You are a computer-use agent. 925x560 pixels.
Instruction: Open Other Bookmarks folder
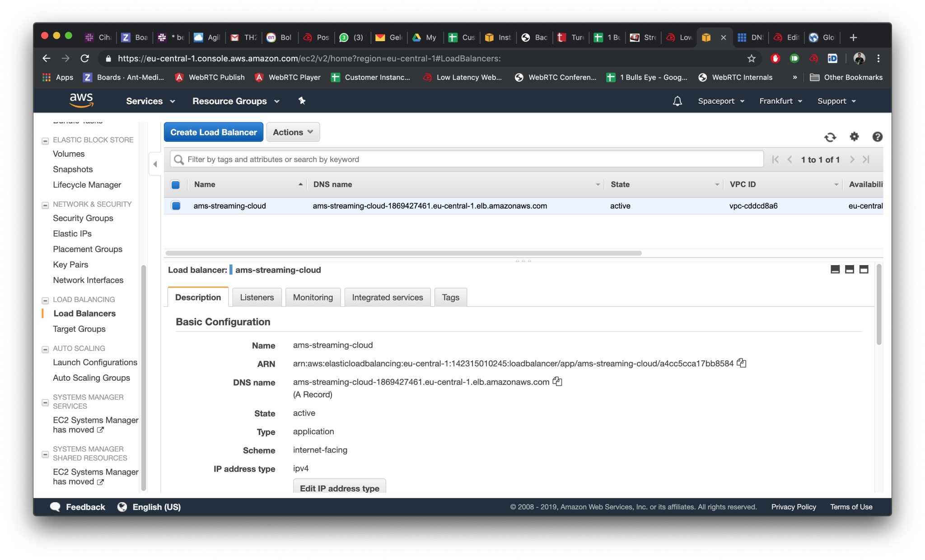846,77
